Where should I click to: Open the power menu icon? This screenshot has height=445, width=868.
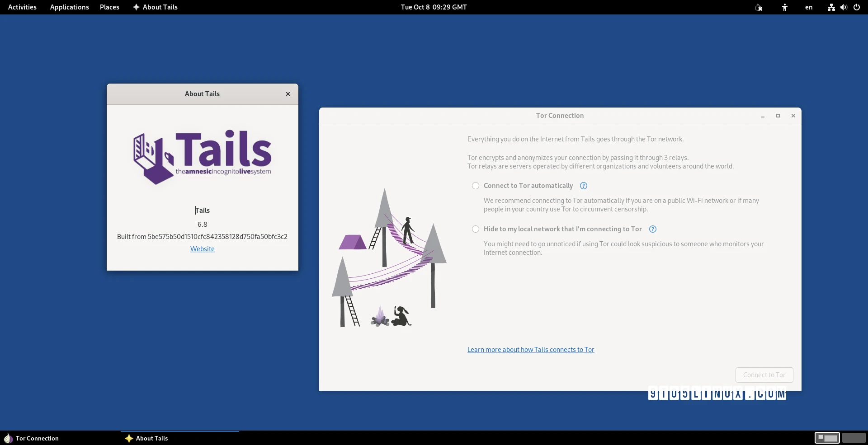coord(857,7)
